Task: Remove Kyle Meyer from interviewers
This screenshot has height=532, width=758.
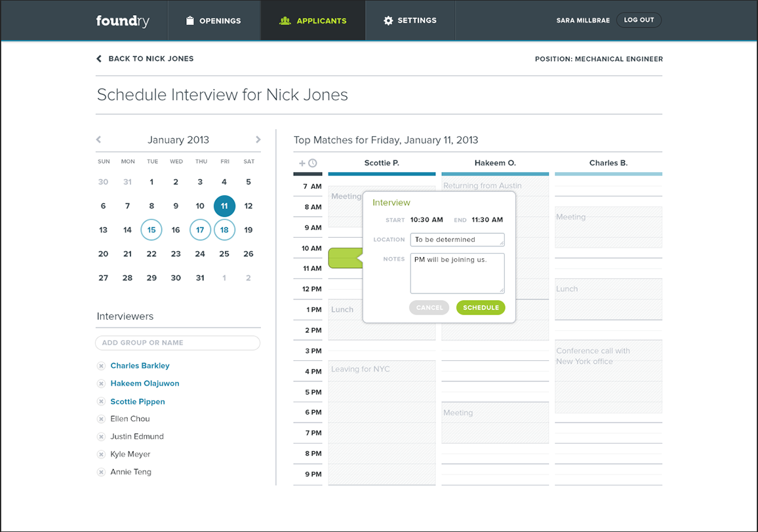Action: pos(101,454)
